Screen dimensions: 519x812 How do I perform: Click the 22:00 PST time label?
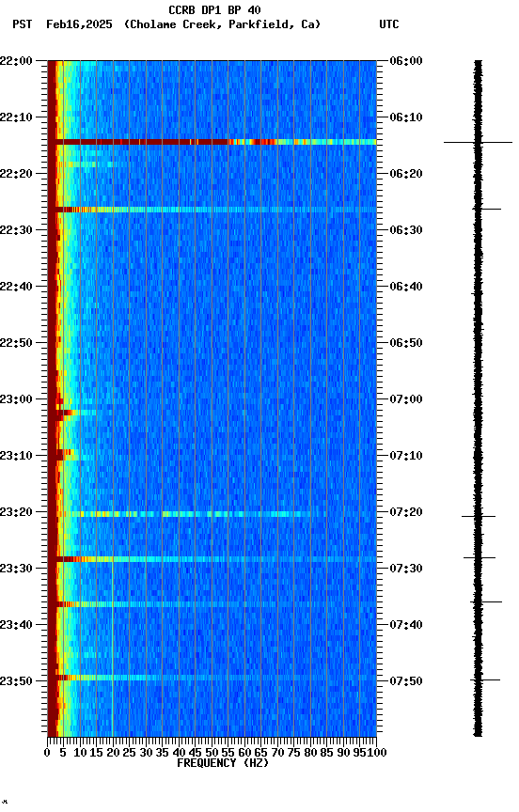pos(16,61)
